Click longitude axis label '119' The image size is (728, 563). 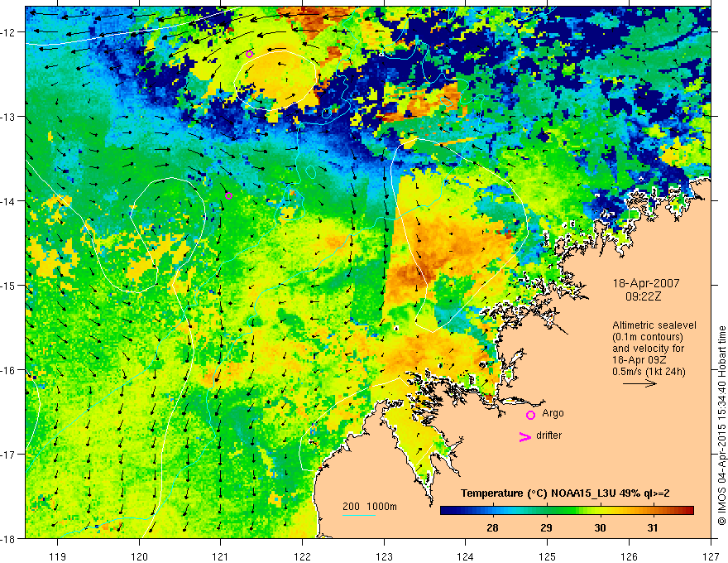[57, 556]
